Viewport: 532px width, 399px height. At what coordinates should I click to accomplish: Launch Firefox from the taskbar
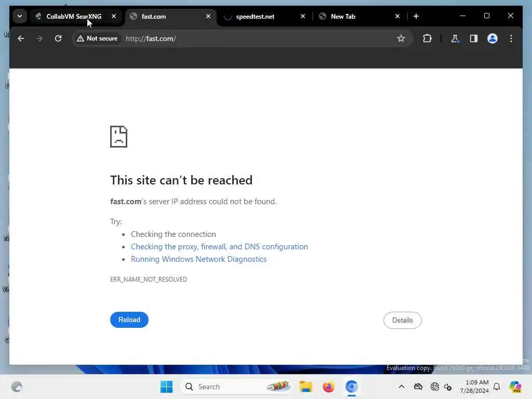click(x=328, y=387)
